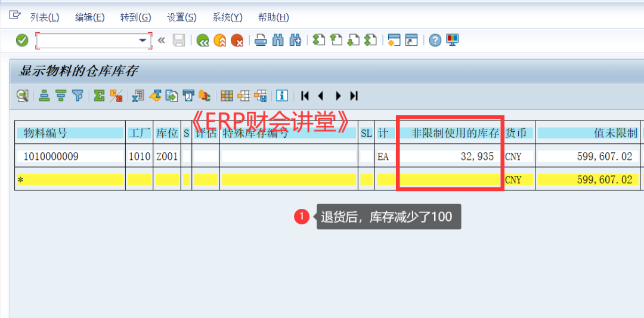Jump to last page arrow
This screenshot has height=318, width=644.
point(354,95)
